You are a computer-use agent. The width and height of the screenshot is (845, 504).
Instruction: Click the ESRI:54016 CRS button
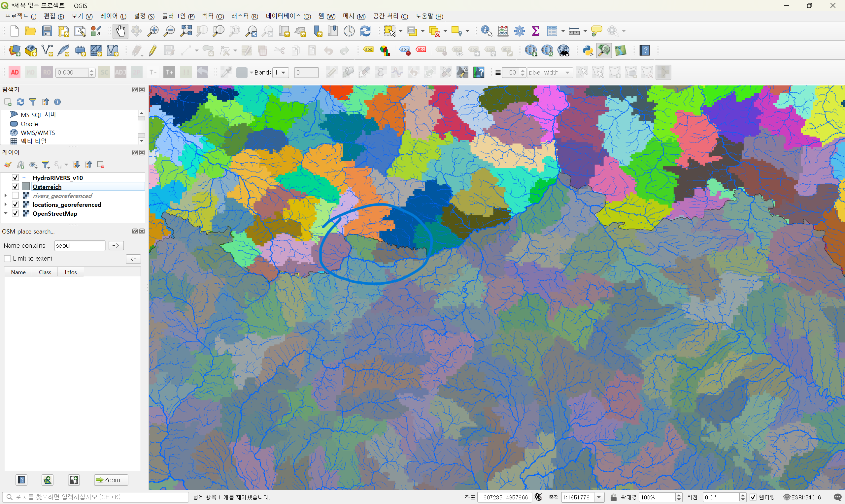coord(802,497)
